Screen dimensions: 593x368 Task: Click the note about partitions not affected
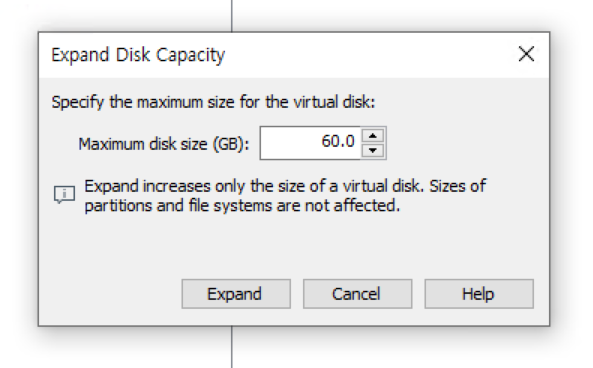(242, 206)
